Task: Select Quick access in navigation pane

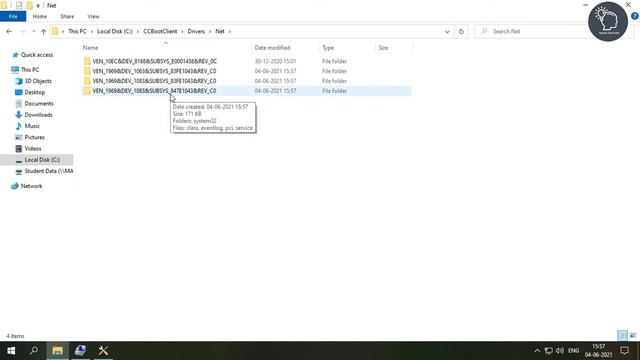Action: pyautogui.click(x=37, y=55)
